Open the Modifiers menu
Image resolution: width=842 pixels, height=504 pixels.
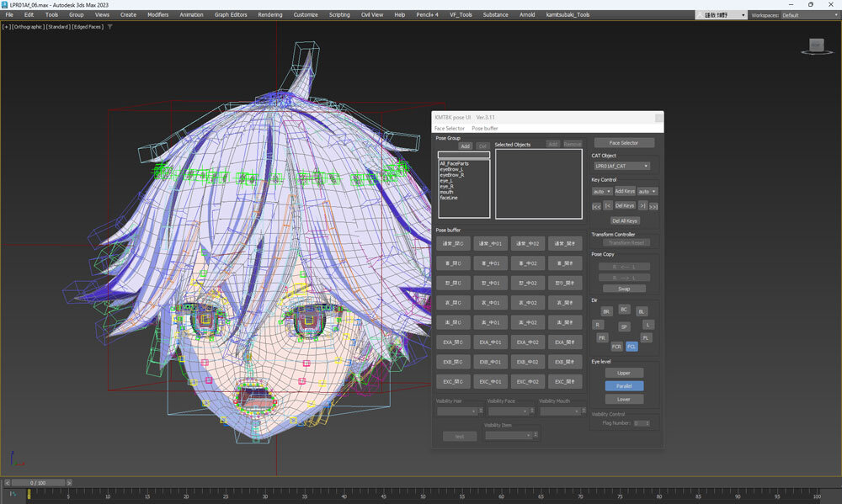158,15
